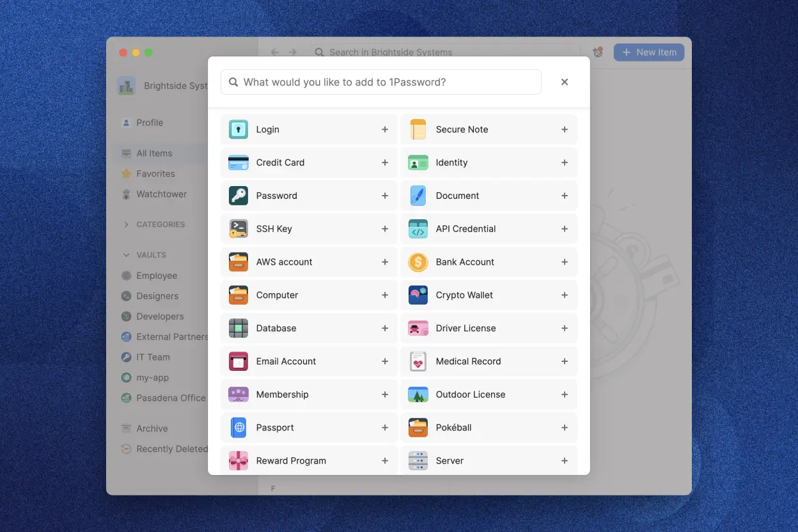Click the Pokéball item icon
Viewport: 798px width, 532px height.
(418, 428)
